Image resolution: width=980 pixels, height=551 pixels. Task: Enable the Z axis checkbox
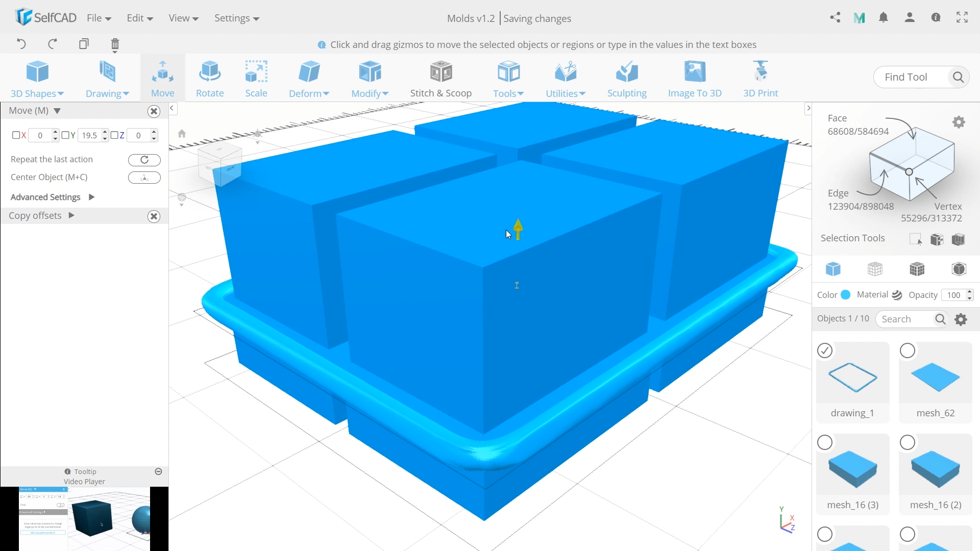[114, 135]
